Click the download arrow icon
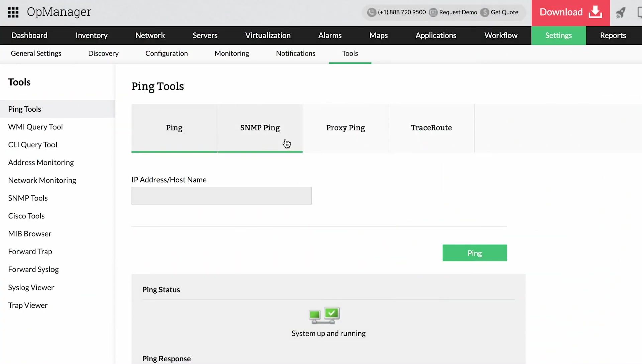The width and height of the screenshot is (642, 364). pyautogui.click(x=595, y=12)
